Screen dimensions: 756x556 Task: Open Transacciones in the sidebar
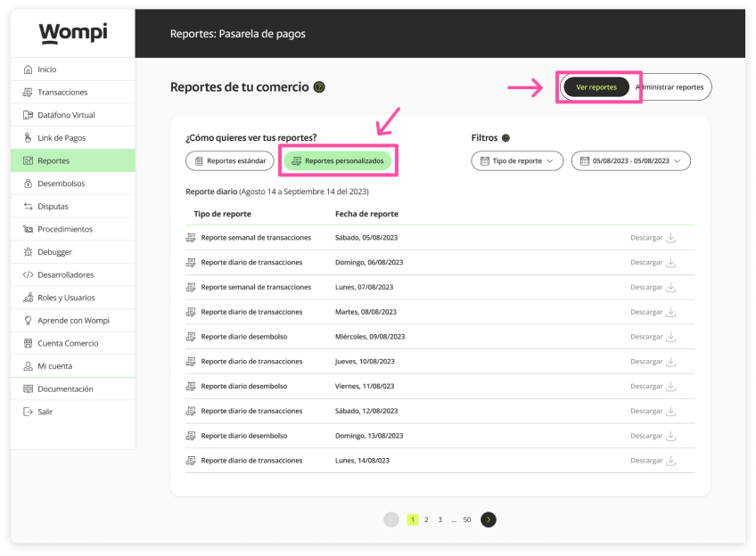point(62,92)
